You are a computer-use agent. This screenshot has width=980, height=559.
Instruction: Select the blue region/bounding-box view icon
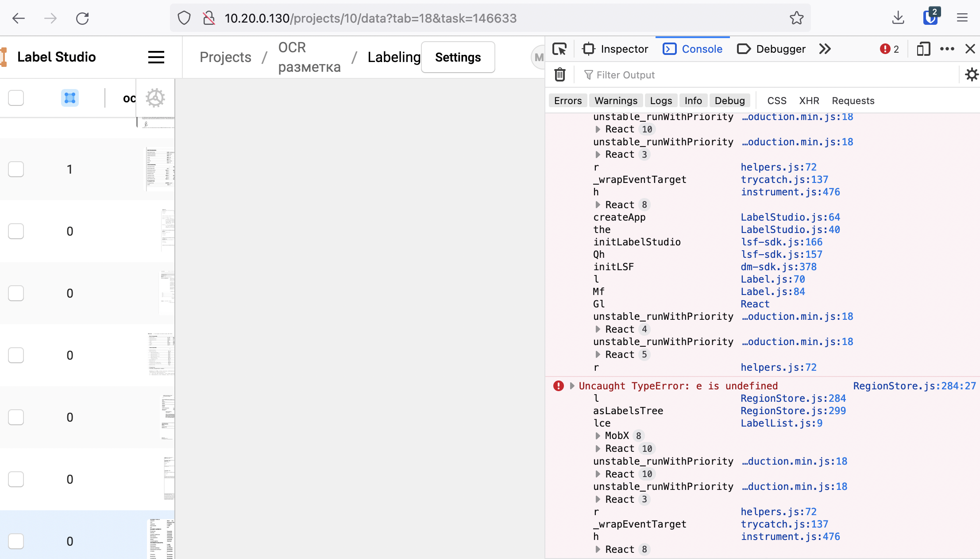(69, 98)
